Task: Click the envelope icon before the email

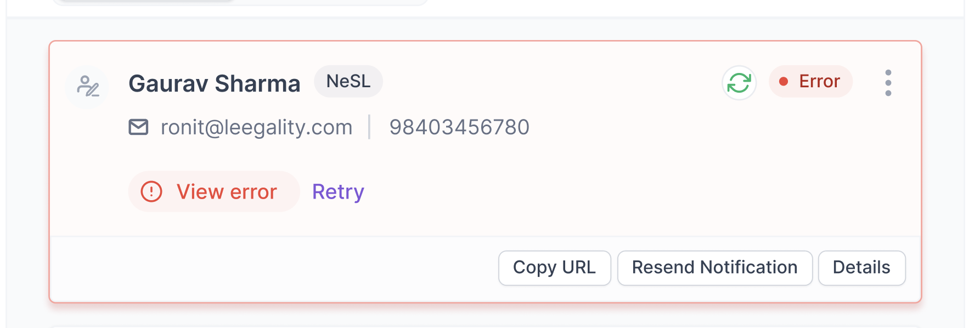Action: click(x=138, y=127)
